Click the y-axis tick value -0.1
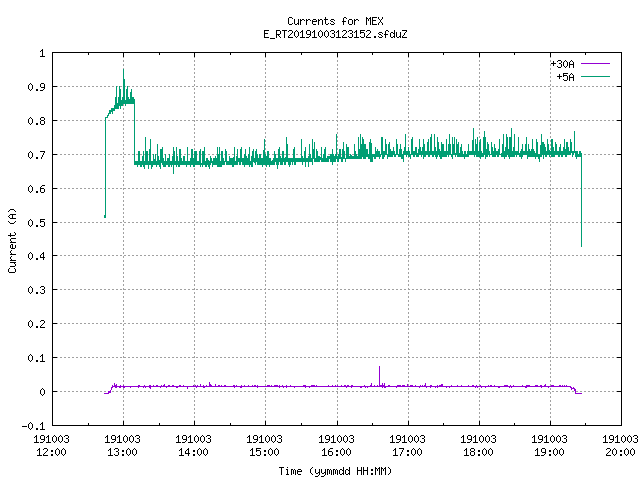Viewport: 640px width, 480px height. tap(33, 426)
